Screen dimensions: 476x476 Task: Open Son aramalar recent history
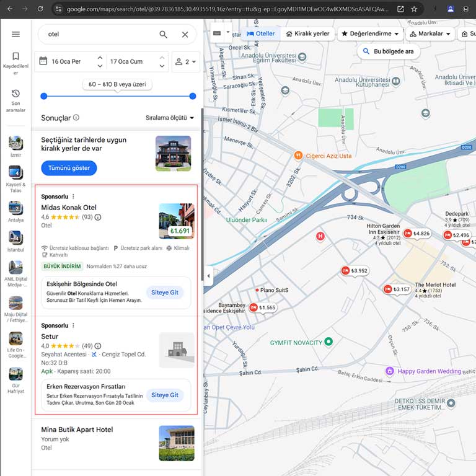15,101
